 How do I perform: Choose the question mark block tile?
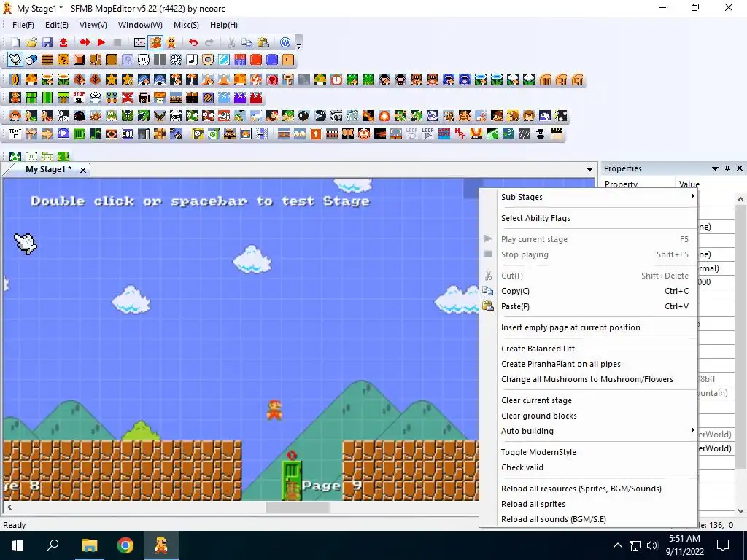pos(63,60)
